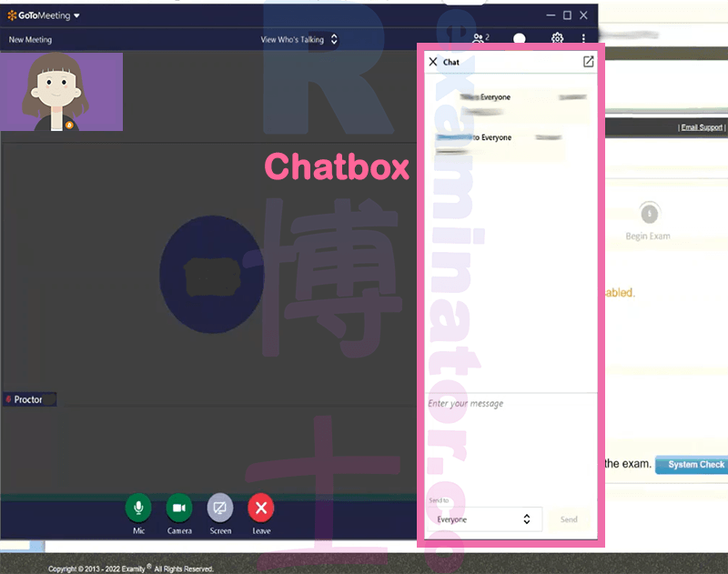Close the Chat panel
The width and height of the screenshot is (728, 574).
433,62
